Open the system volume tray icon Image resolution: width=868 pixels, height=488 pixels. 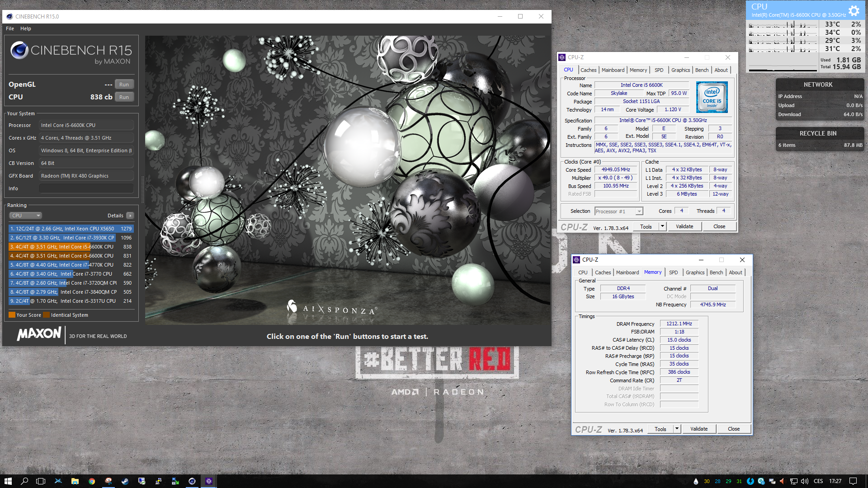pyautogui.click(x=805, y=481)
